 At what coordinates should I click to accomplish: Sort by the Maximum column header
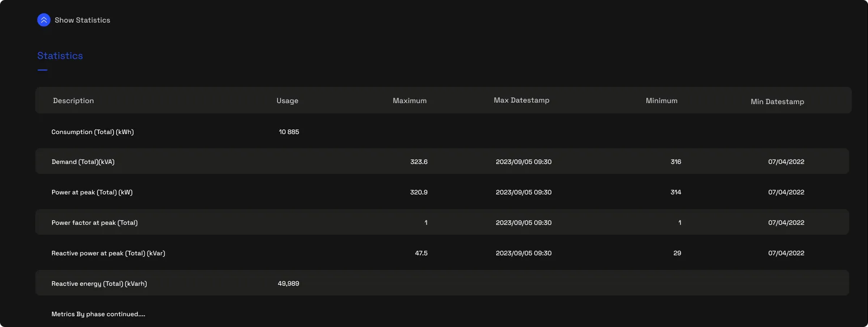[410, 100]
